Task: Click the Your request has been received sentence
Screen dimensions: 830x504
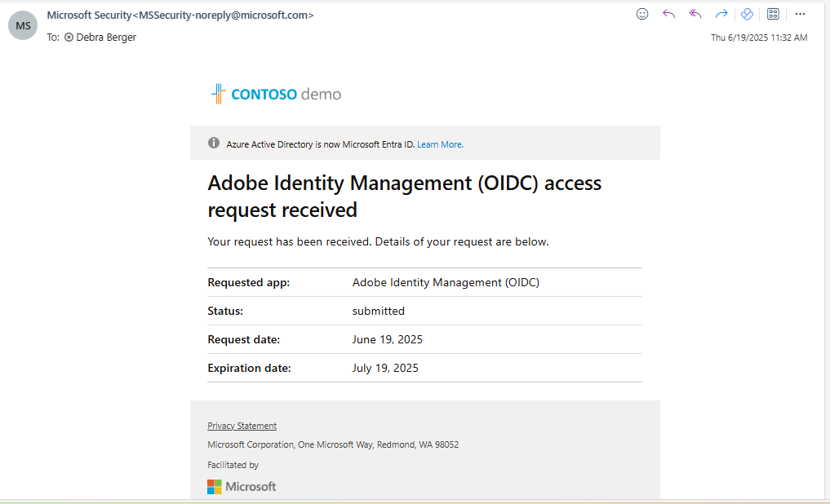Action: pyautogui.click(x=378, y=241)
